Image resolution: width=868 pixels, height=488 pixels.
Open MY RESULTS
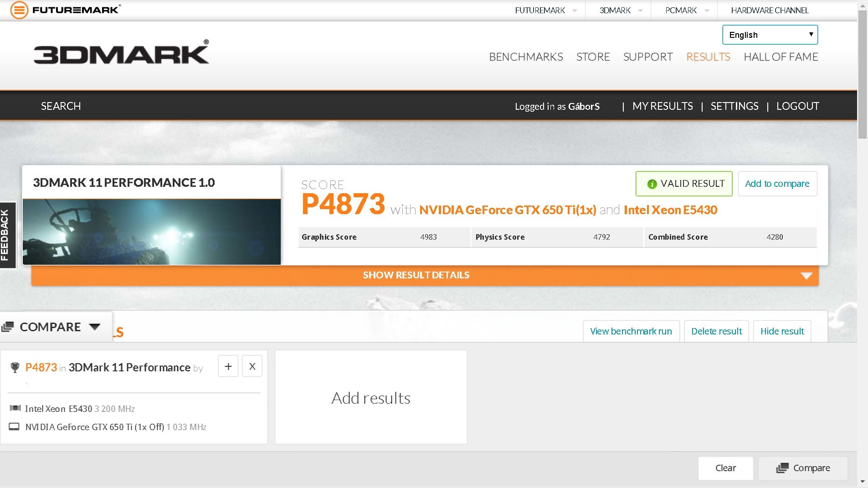pyautogui.click(x=663, y=106)
